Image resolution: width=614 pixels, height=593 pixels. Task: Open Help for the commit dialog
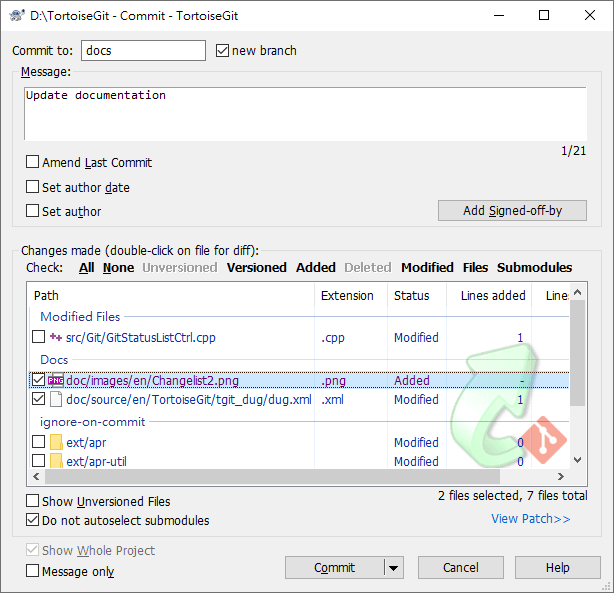[x=558, y=568]
